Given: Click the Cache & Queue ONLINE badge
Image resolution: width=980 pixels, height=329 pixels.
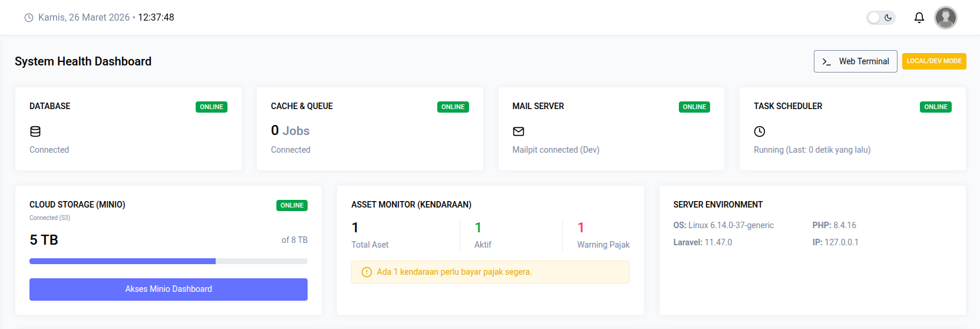Looking at the screenshot, I should coord(453,107).
